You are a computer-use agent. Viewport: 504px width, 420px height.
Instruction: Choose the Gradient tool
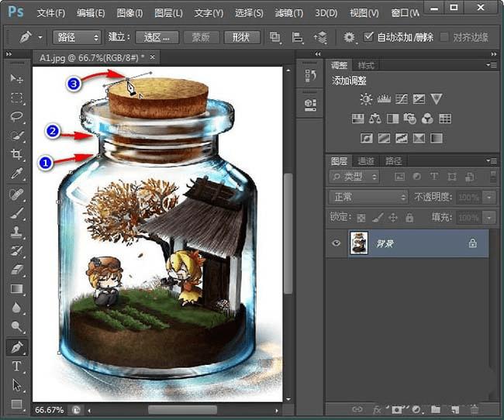(16, 289)
